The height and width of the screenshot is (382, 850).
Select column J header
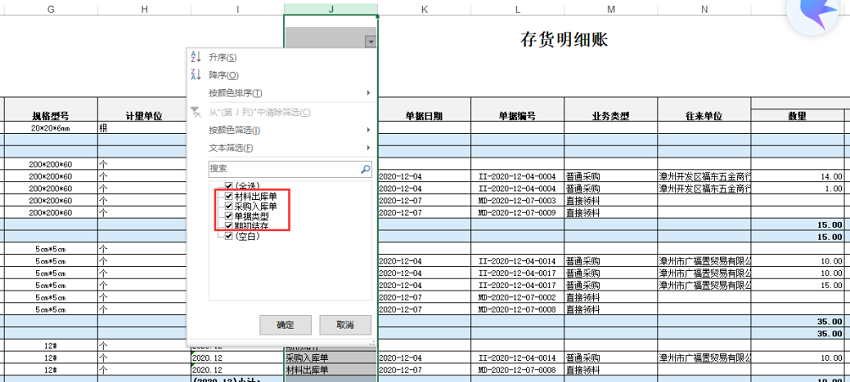331,9
